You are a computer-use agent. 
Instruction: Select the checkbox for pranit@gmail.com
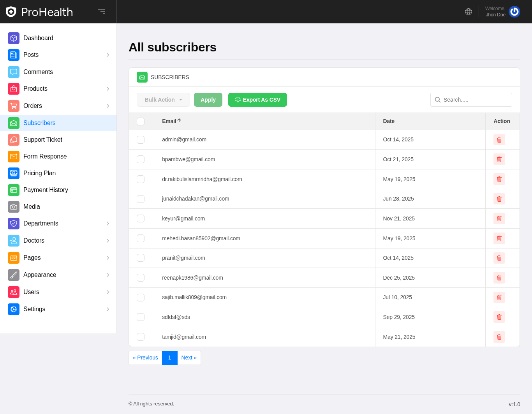[x=141, y=258]
